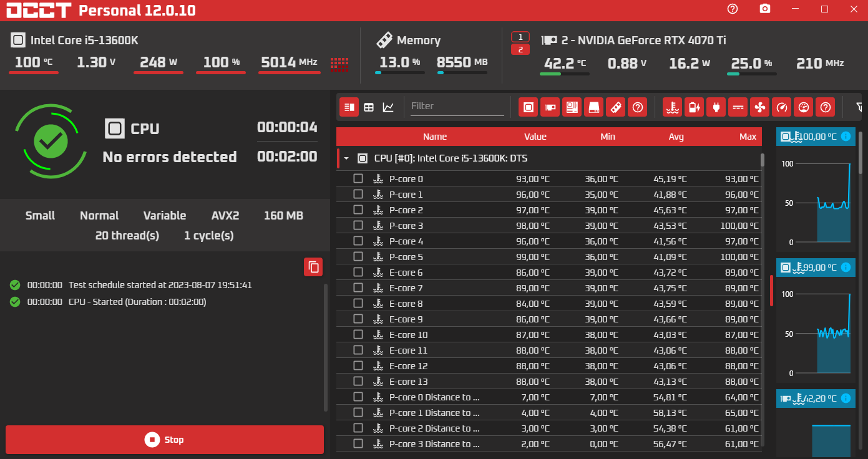Click help icon after hardware filters
The width and height of the screenshot is (868, 459).
pyautogui.click(x=637, y=107)
